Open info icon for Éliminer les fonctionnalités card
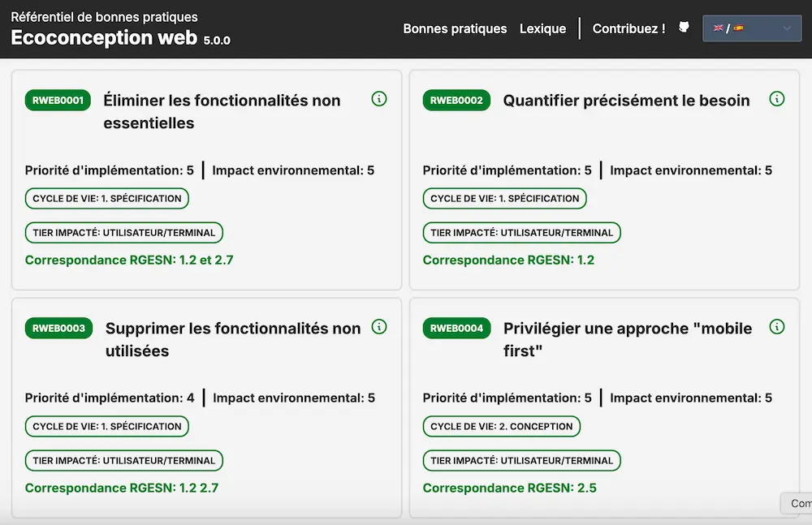 click(x=379, y=99)
